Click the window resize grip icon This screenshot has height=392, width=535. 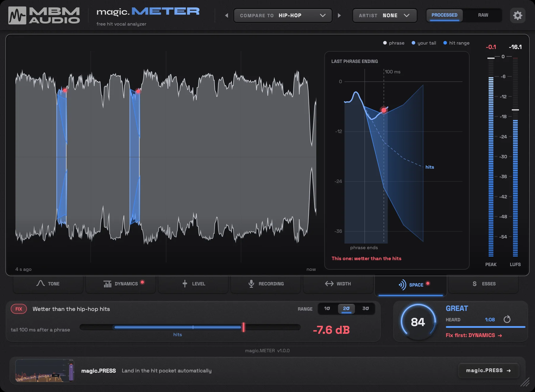(x=525, y=382)
